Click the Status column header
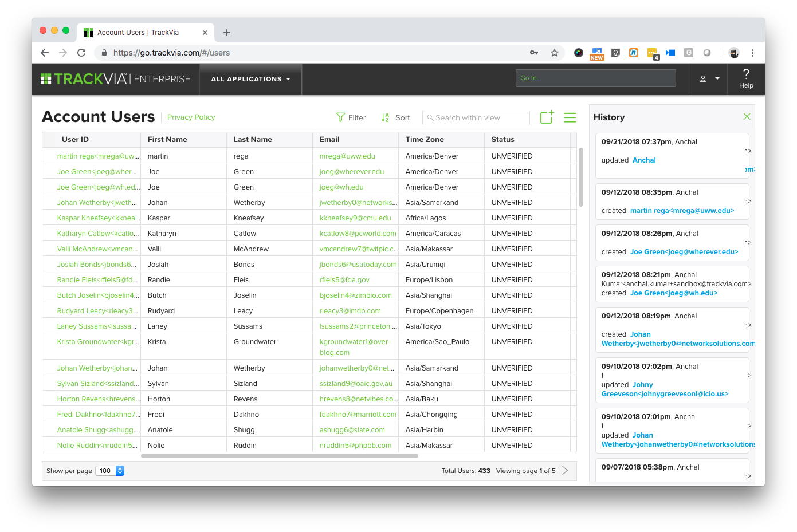 click(x=503, y=139)
